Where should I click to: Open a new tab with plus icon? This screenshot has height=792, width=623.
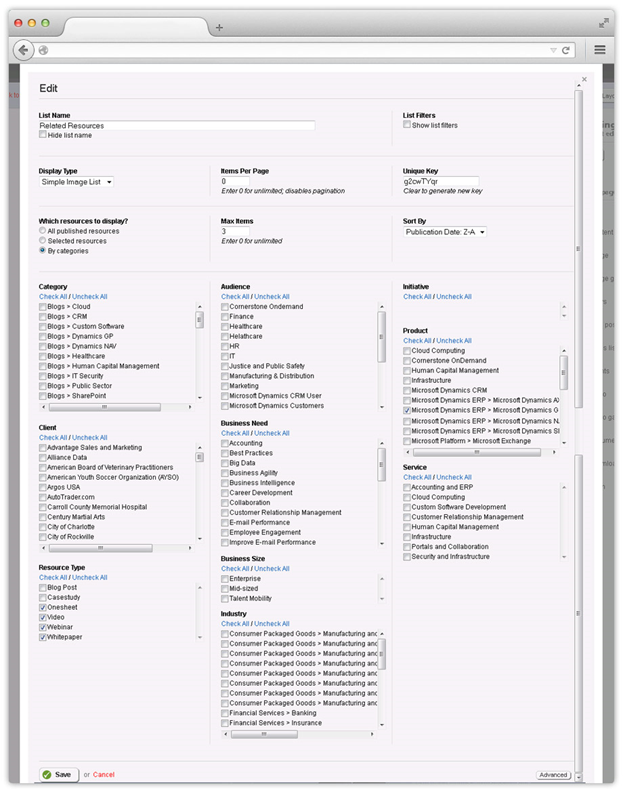pyautogui.click(x=219, y=27)
